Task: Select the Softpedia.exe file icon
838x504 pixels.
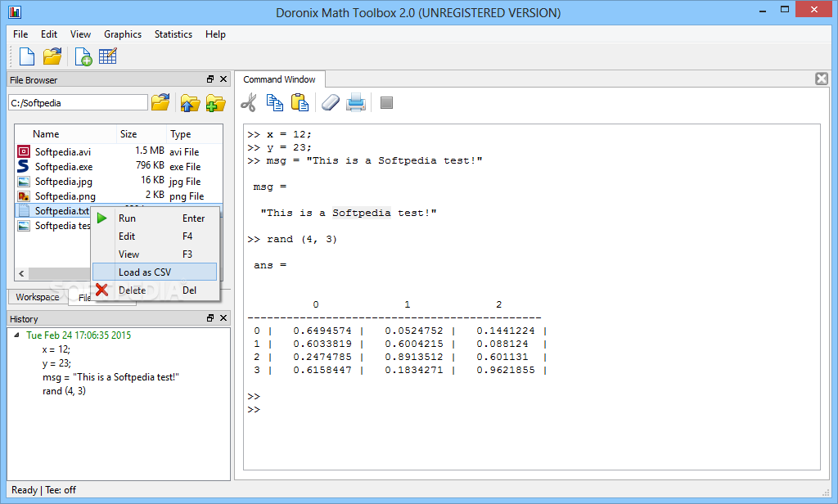Action: tap(24, 166)
